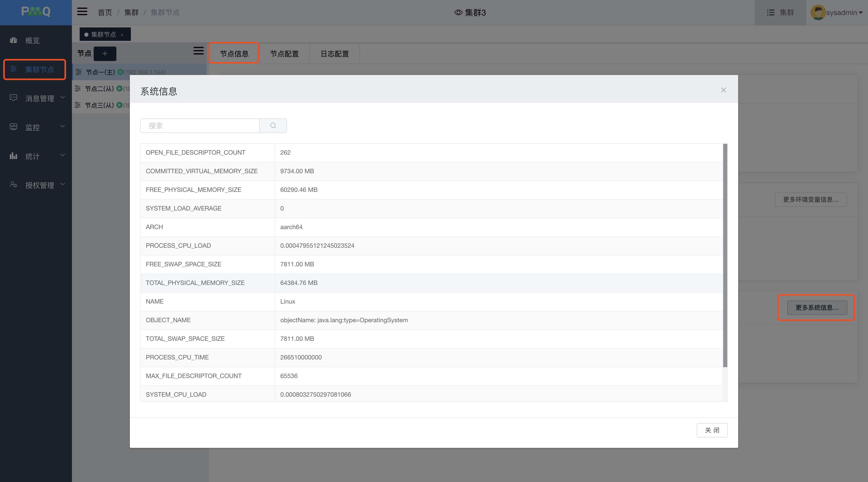Viewport: 868px width, 482px height.
Task: Switch to the 节点配置 tab
Action: 285,54
